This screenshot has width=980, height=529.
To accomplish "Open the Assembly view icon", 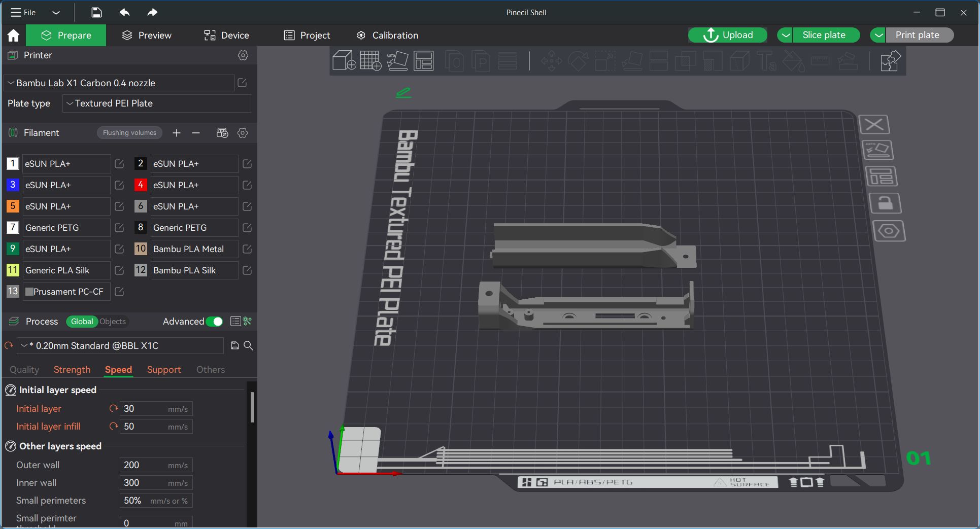I will coord(890,61).
